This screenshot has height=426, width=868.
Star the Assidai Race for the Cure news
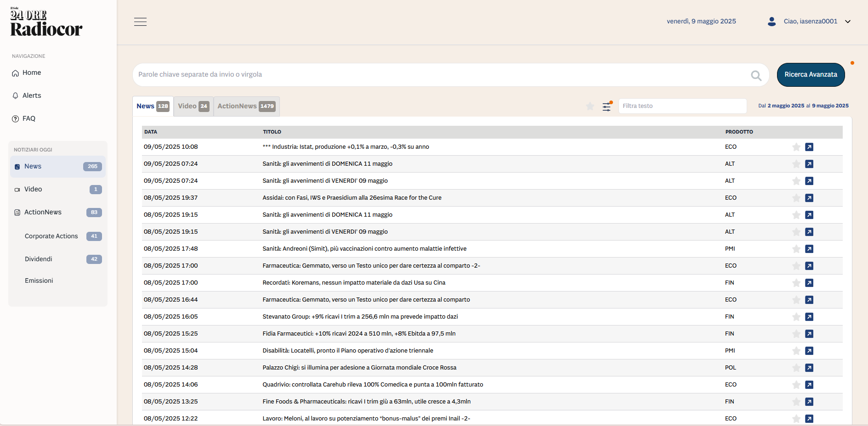click(x=796, y=198)
